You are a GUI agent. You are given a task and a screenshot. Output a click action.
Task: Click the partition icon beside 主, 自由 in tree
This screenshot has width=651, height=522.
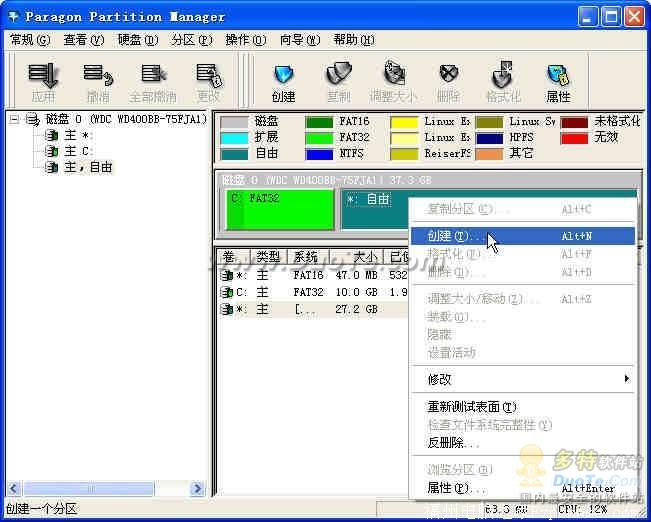coord(51,167)
